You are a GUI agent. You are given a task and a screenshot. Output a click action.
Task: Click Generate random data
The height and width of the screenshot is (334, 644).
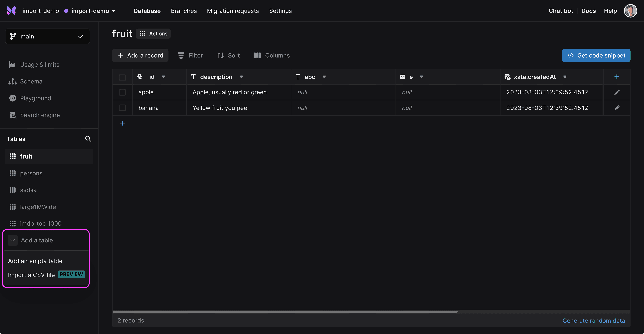594,321
